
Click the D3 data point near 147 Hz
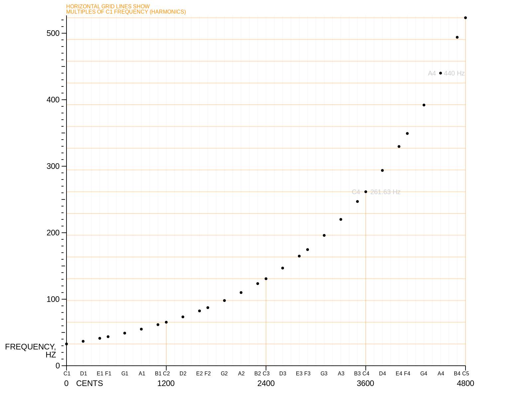pos(283,268)
